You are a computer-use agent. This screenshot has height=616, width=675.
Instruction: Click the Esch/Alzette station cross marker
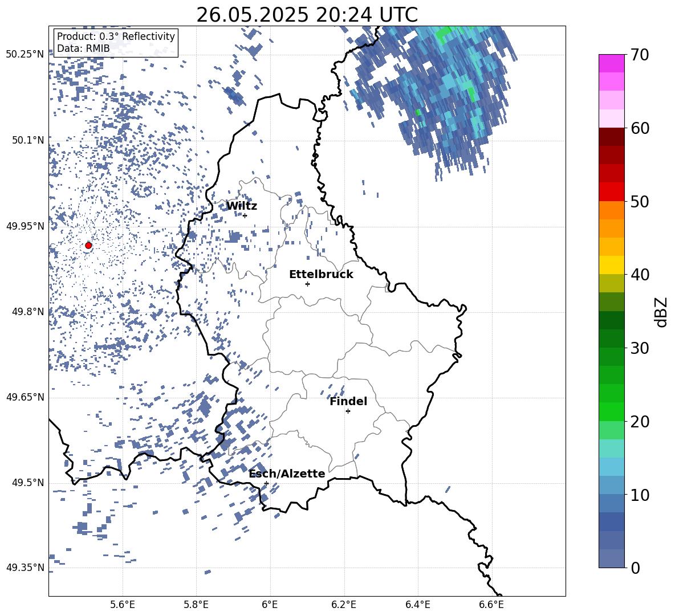[x=266, y=483]
